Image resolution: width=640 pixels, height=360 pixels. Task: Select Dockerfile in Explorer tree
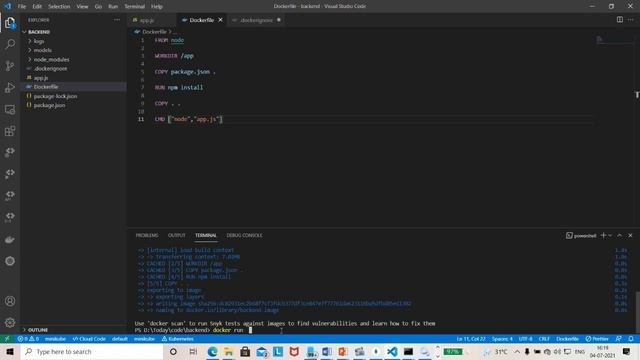point(73,87)
